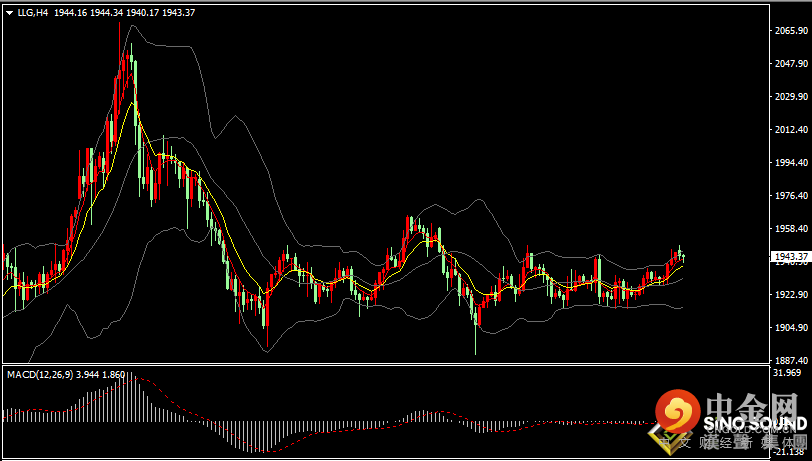Click the 2065.90 price axis label

click(791, 31)
